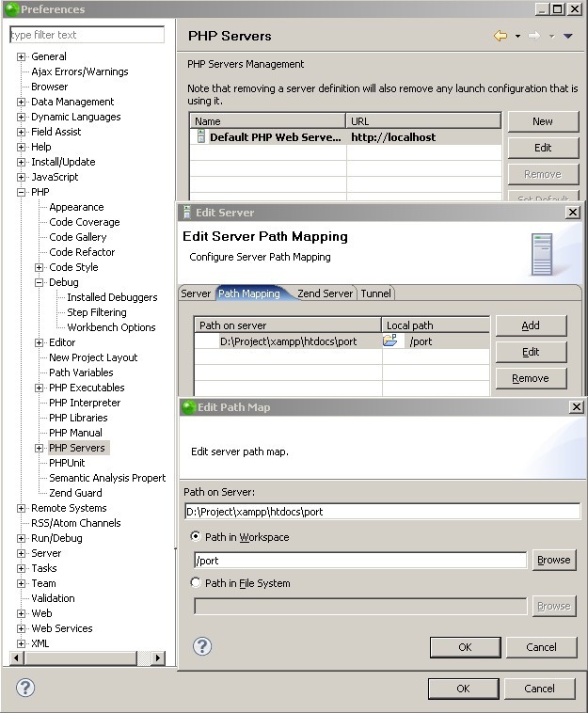Click the back arrow navigation icon
The width and height of the screenshot is (588, 713).
(501, 36)
